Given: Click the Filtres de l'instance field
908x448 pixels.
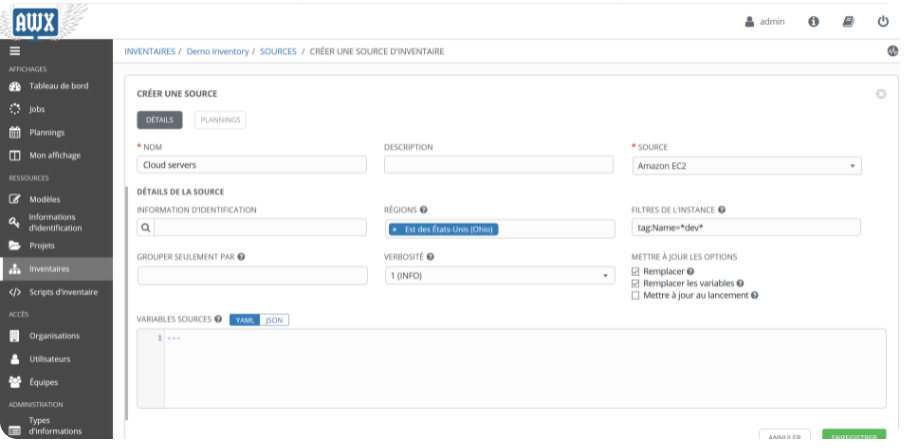Looking at the screenshot, I should [746, 227].
